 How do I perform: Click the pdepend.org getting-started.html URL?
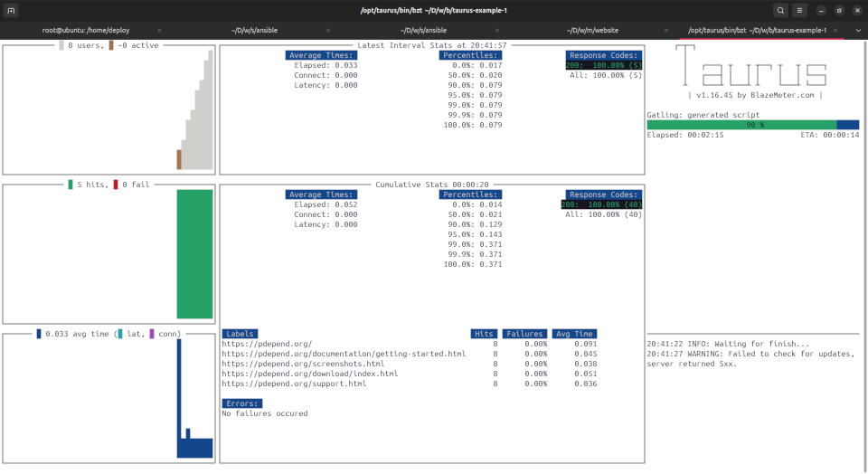[344, 354]
